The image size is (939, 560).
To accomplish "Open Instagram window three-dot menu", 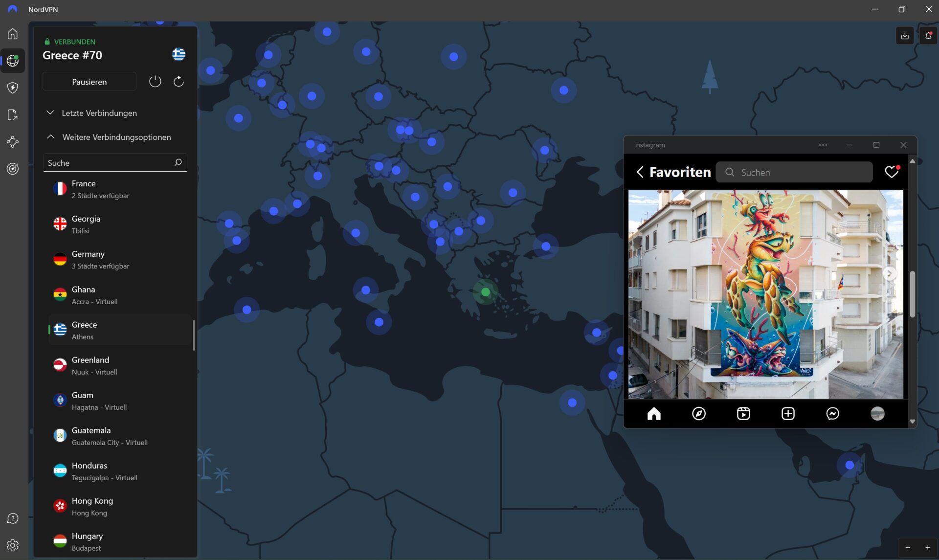I will click(823, 145).
